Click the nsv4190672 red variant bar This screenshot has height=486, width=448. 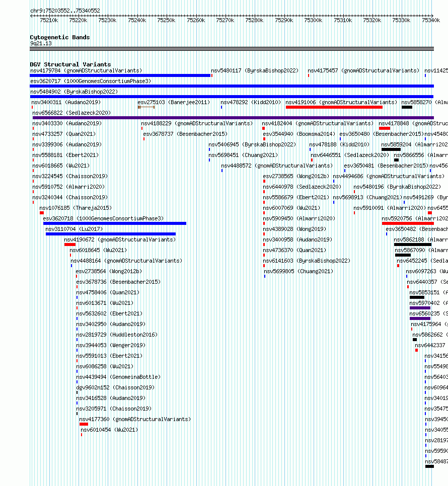coord(70,245)
